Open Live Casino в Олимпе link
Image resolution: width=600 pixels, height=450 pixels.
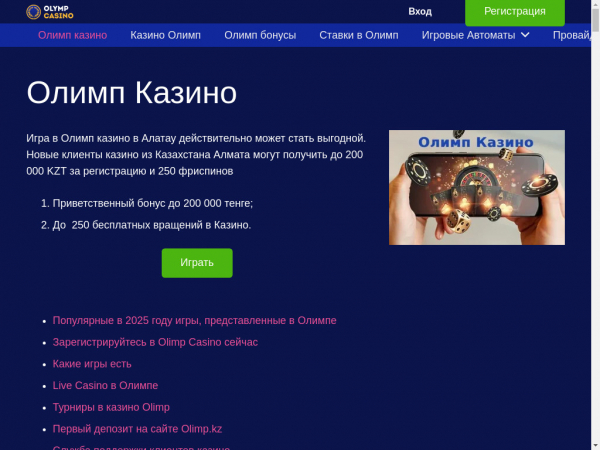coord(105,385)
